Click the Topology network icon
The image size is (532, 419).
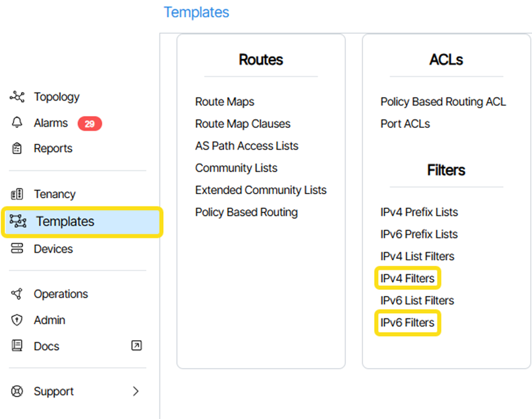click(x=17, y=97)
